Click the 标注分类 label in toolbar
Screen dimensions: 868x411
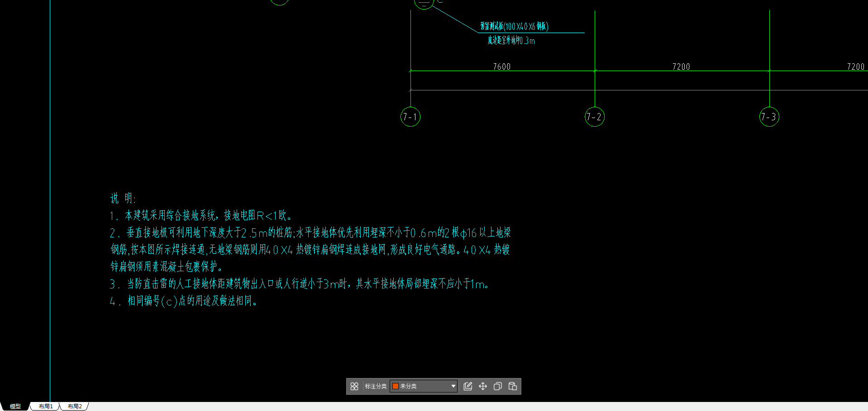(376, 386)
